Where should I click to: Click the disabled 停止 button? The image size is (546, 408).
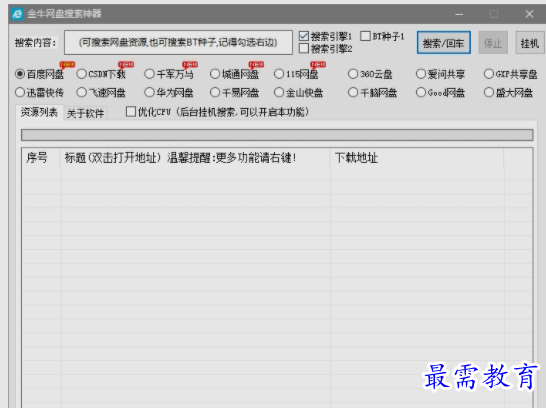pyautogui.click(x=493, y=42)
